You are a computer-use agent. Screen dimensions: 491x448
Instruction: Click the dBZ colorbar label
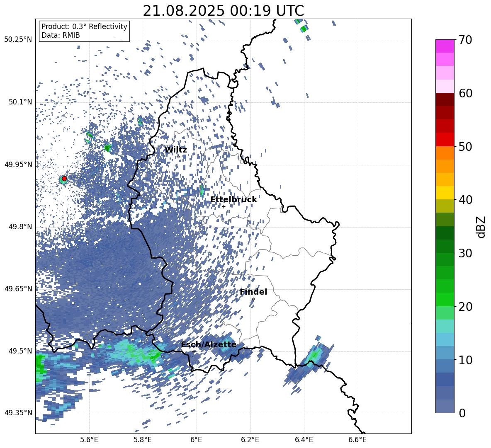481,227
